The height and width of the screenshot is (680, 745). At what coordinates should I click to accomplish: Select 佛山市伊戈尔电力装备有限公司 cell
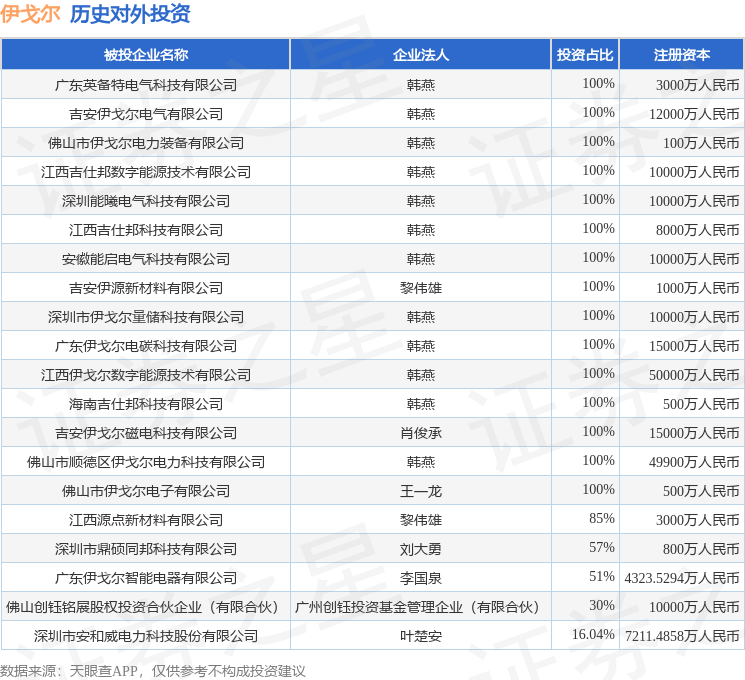point(146,143)
